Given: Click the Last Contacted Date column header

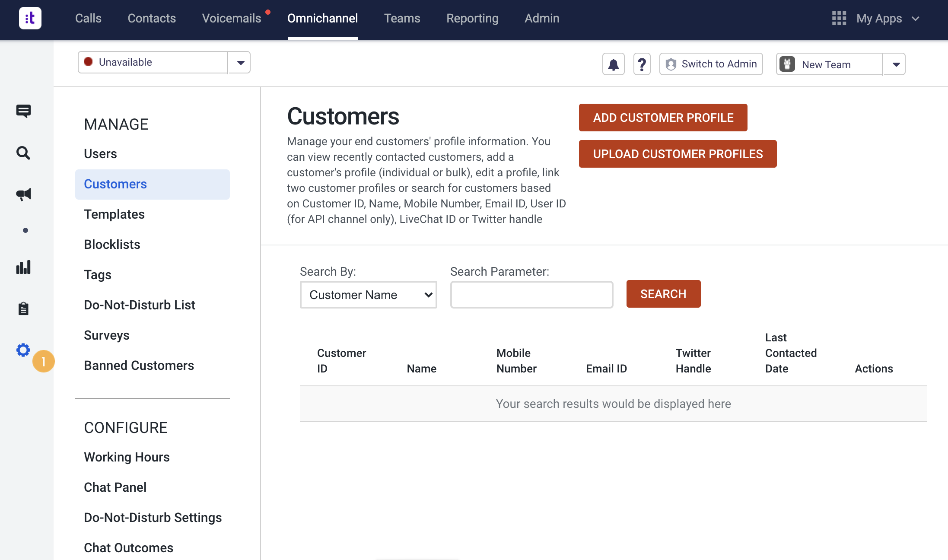Looking at the screenshot, I should click(791, 353).
